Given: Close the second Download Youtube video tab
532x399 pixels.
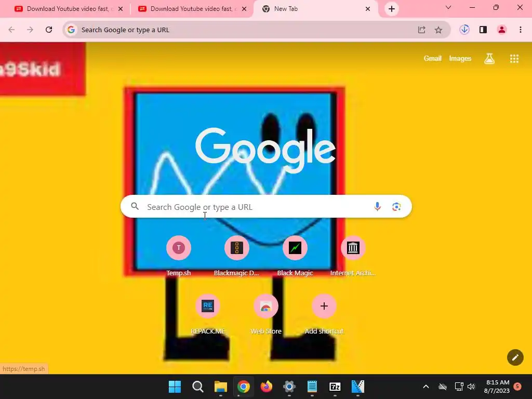Looking at the screenshot, I should click(x=244, y=9).
